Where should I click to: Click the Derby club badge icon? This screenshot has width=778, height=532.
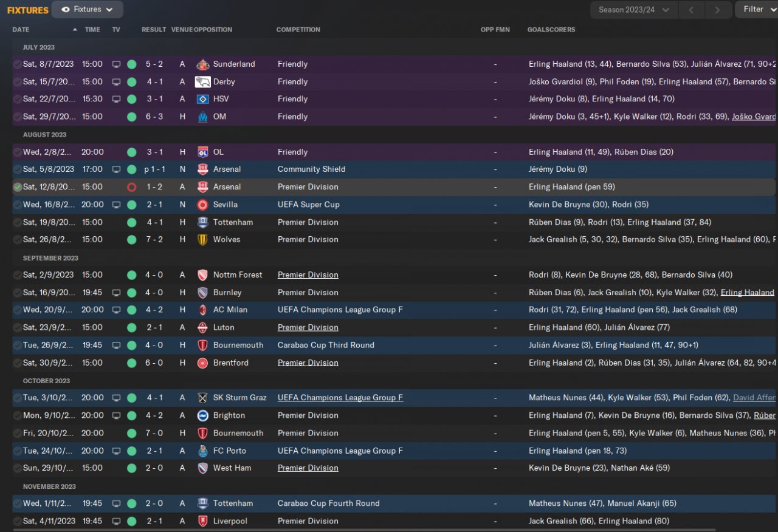pos(202,81)
